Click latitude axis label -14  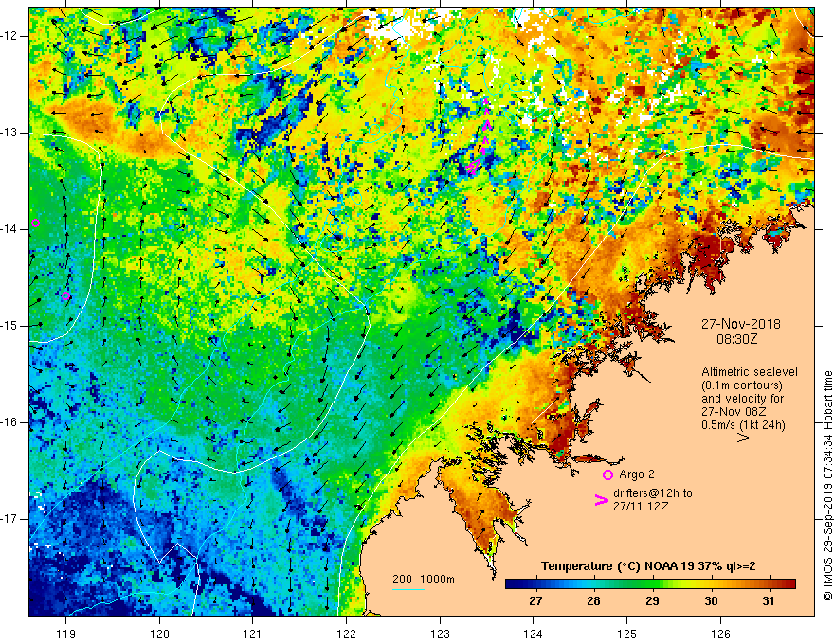(x=9, y=229)
